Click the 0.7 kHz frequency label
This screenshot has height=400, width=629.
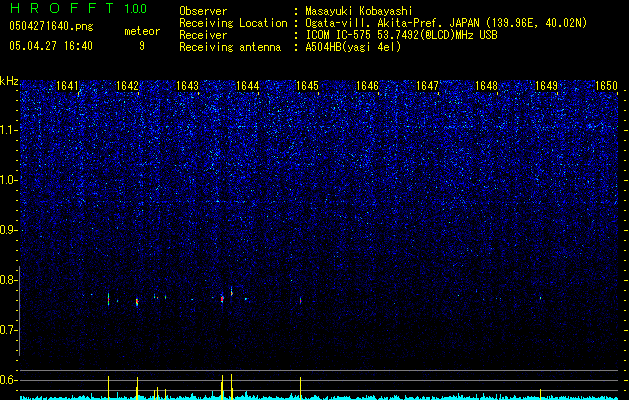8,330
